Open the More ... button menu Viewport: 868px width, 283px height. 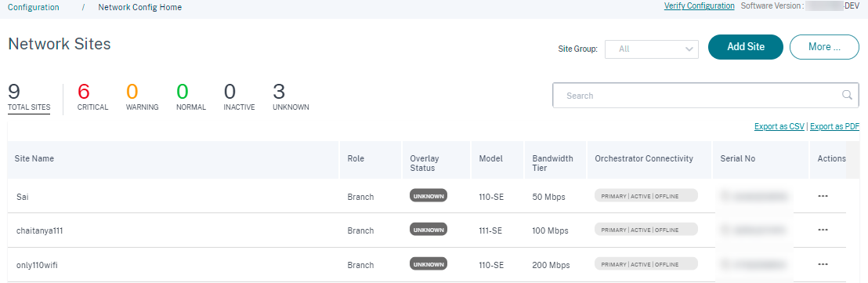824,47
